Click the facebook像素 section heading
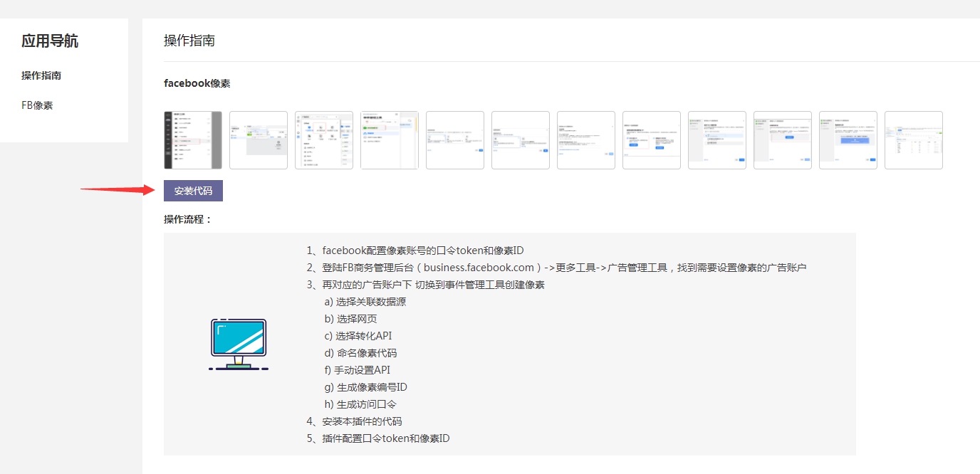Viewport: 980px width, 474px height. (x=197, y=83)
